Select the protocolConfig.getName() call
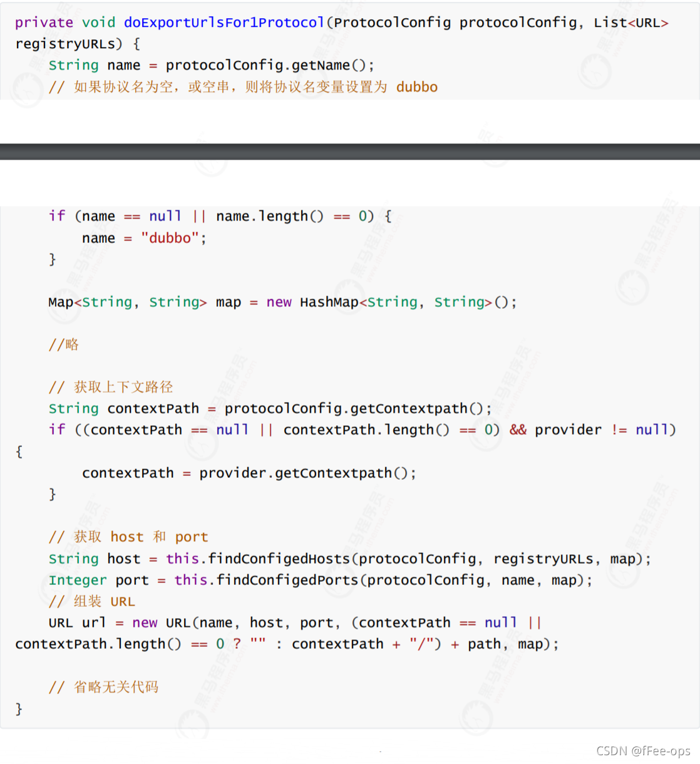The width and height of the screenshot is (700, 764). pos(269,66)
